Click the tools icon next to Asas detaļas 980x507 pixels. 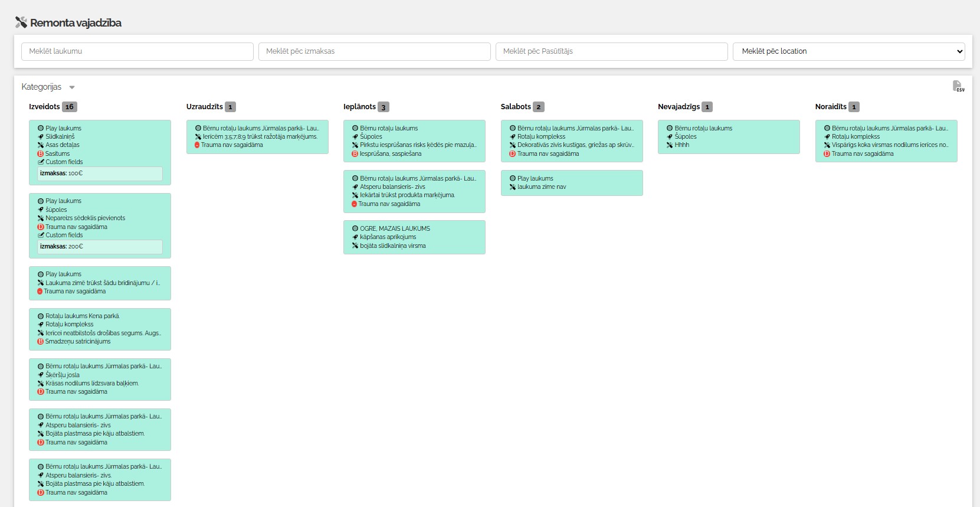tap(41, 145)
